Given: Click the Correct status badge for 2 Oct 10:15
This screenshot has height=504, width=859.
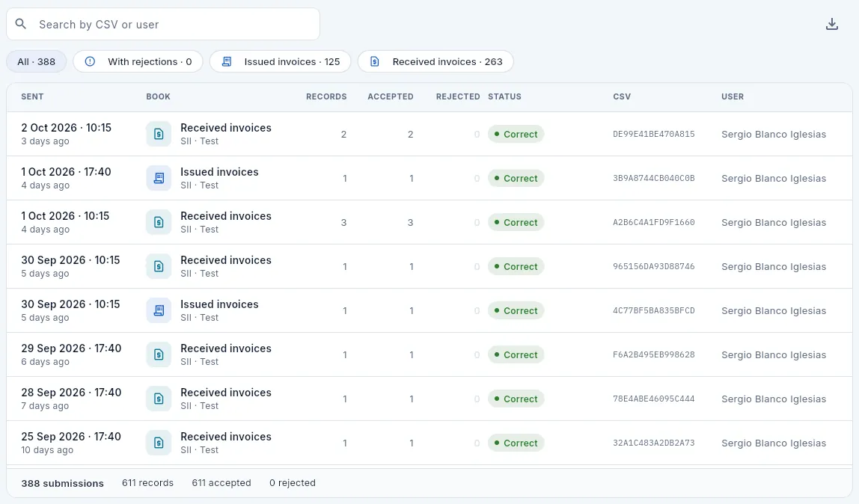Looking at the screenshot, I should [516, 134].
